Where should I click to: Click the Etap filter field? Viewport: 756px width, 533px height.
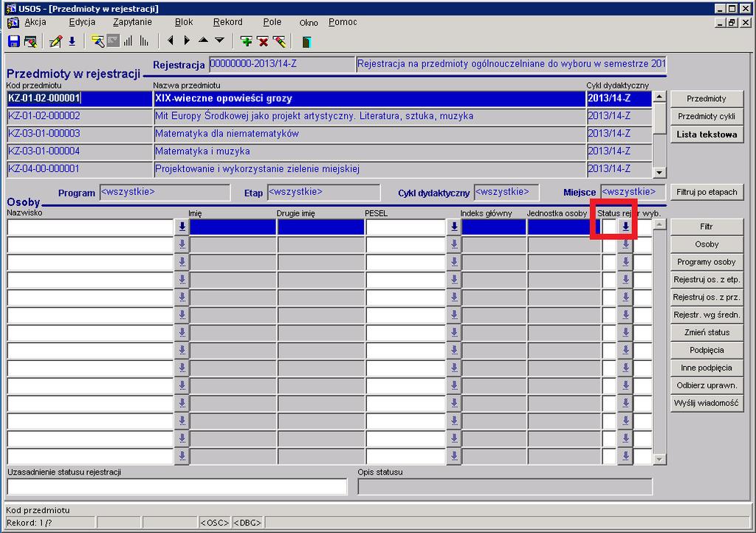pyautogui.click(x=323, y=192)
